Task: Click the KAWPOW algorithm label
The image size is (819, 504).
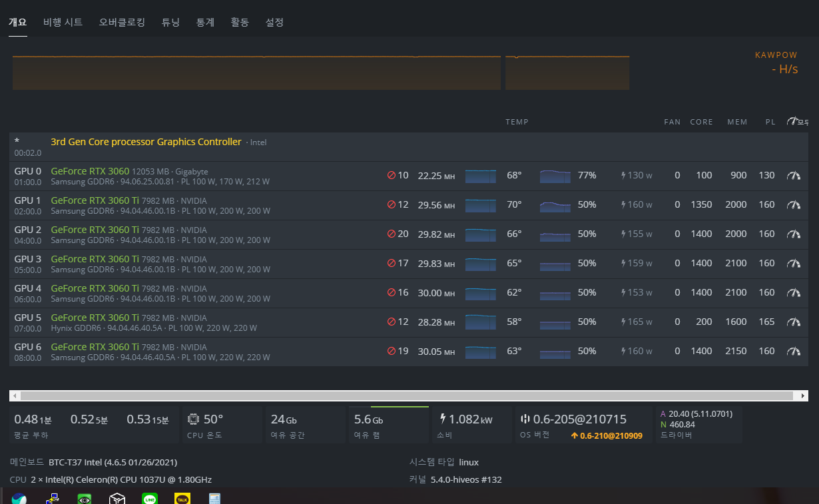Action: [x=776, y=55]
